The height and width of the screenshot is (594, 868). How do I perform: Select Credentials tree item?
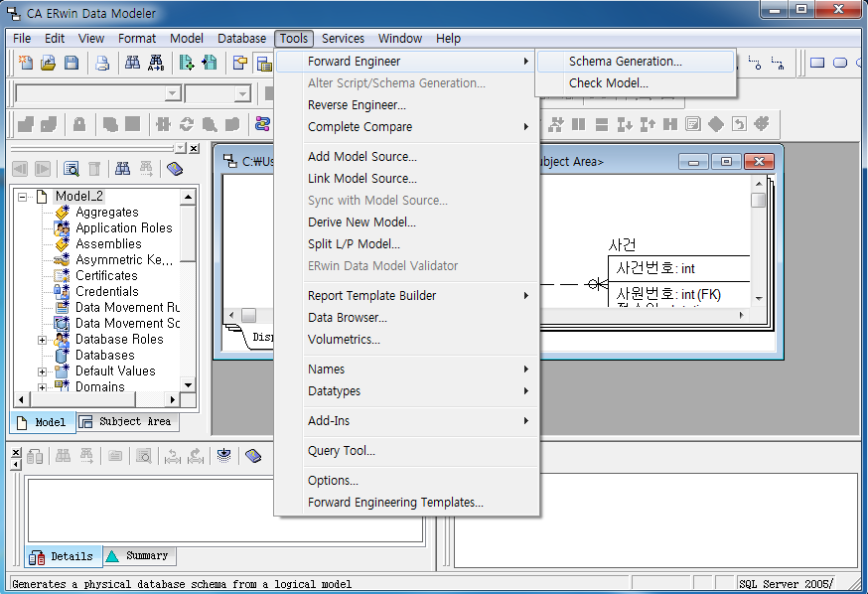coord(107,292)
